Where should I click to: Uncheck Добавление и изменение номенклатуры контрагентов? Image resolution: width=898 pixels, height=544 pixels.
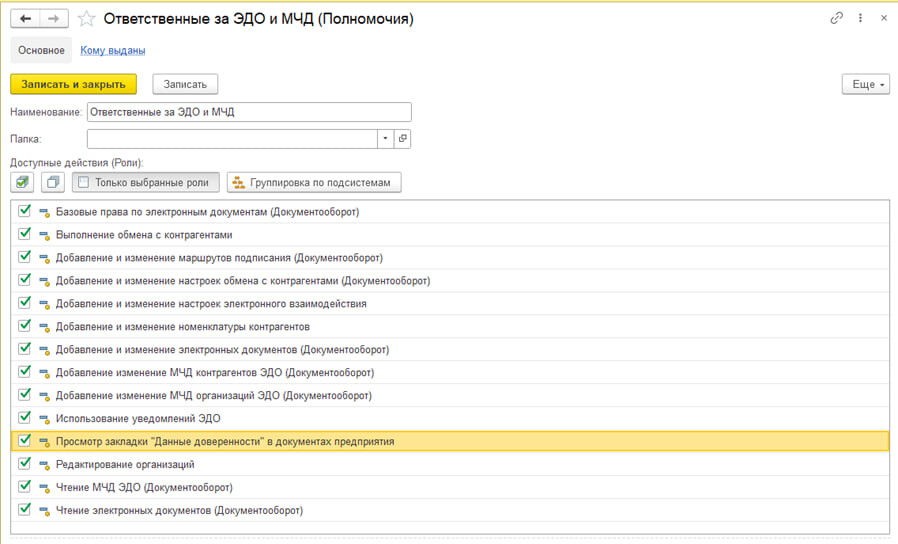tap(24, 325)
